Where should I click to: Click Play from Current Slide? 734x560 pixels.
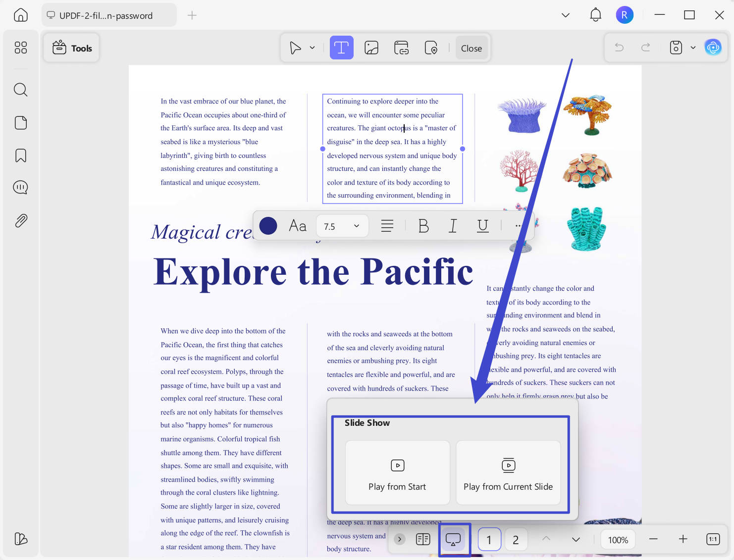508,472
